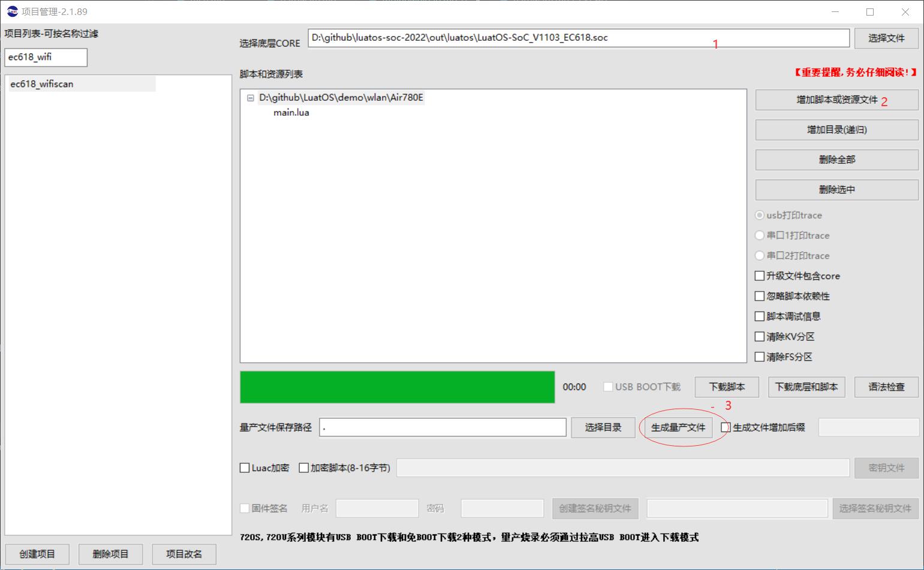Collapse the Air780E directory tree node
The width and height of the screenshot is (924, 570).
[251, 98]
